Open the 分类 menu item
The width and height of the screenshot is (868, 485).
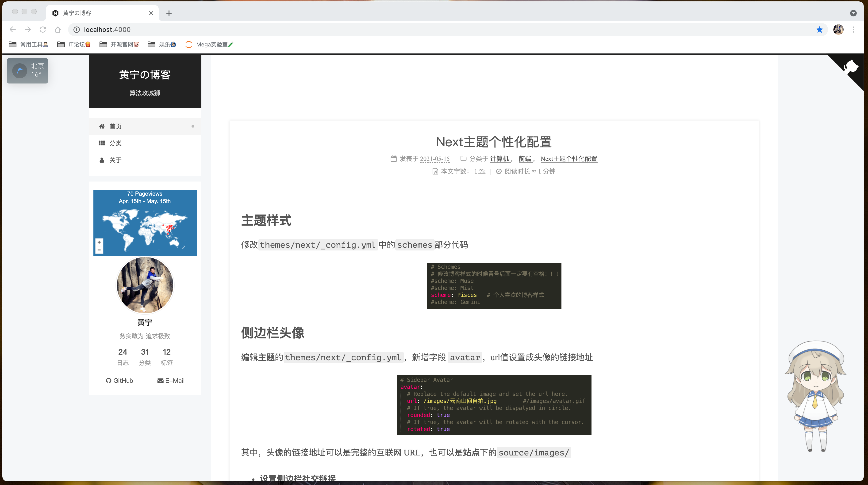(145, 143)
